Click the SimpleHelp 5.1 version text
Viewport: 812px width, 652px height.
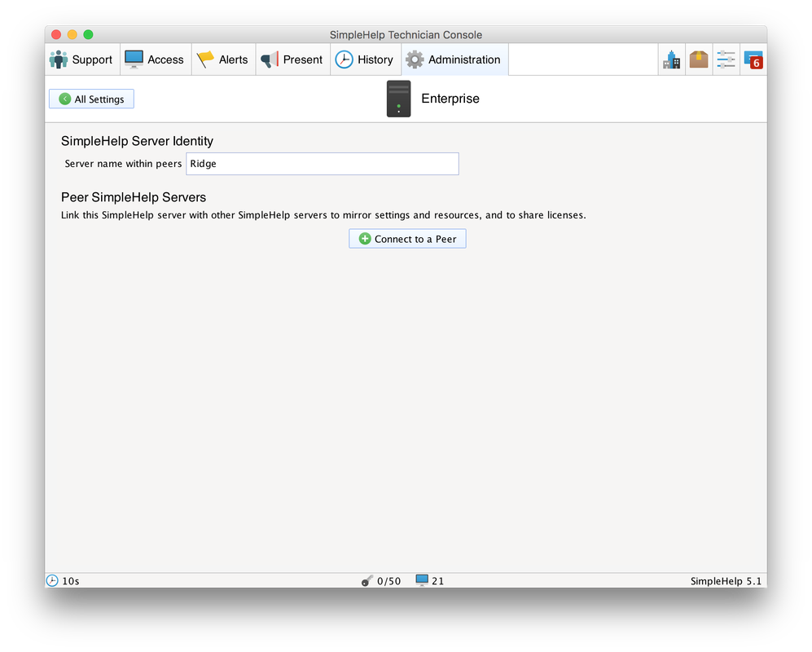pyautogui.click(x=726, y=581)
